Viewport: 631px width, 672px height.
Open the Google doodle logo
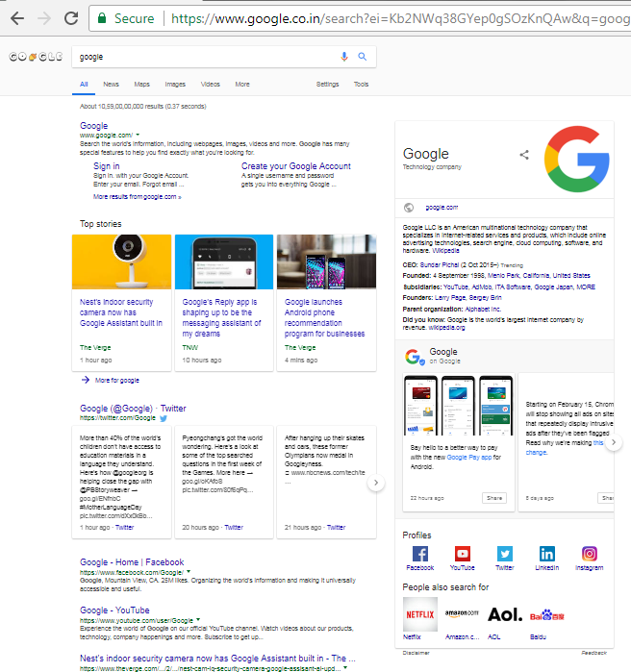click(x=36, y=57)
